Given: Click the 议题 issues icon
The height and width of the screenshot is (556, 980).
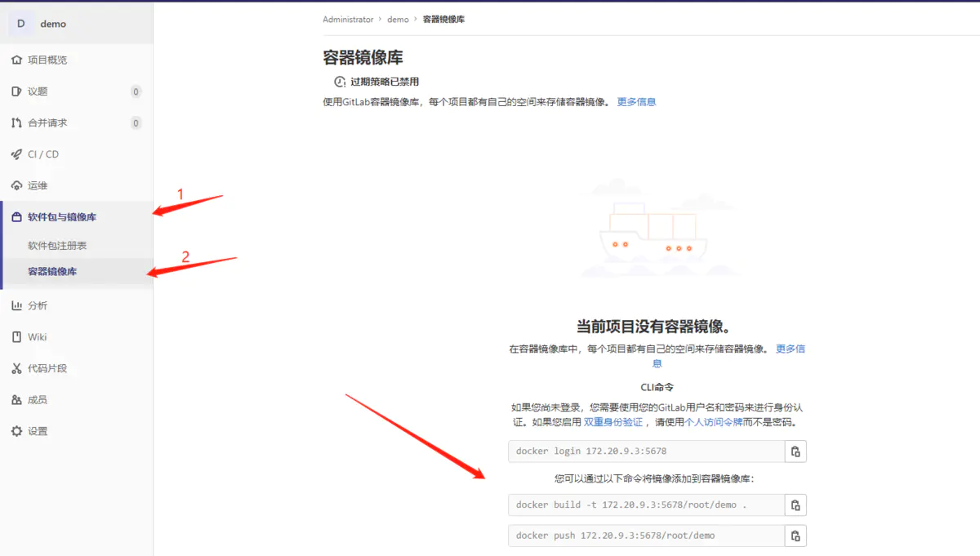Looking at the screenshot, I should pos(16,91).
